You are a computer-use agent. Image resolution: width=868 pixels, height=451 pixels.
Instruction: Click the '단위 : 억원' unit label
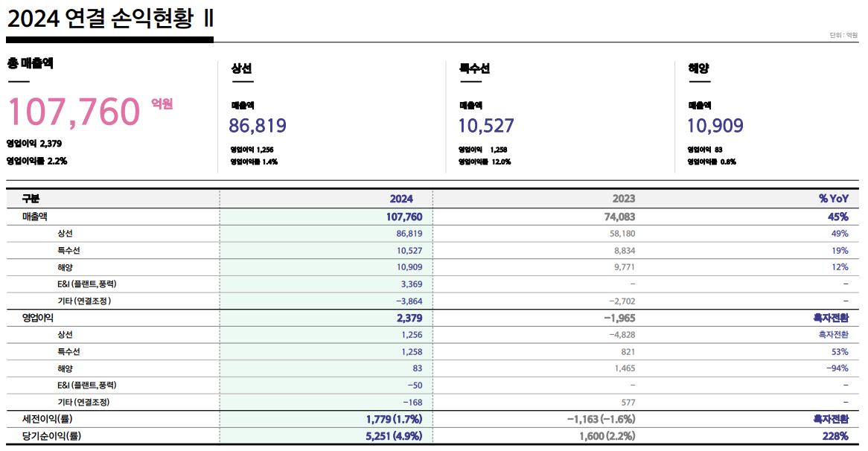[843, 35]
